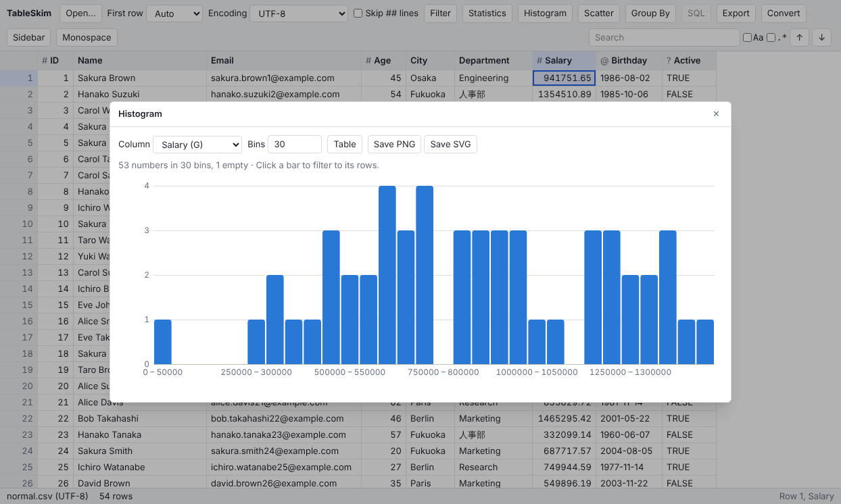Open the Encoding dropdown
The image size is (841, 504).
click(x=299, y=14)
